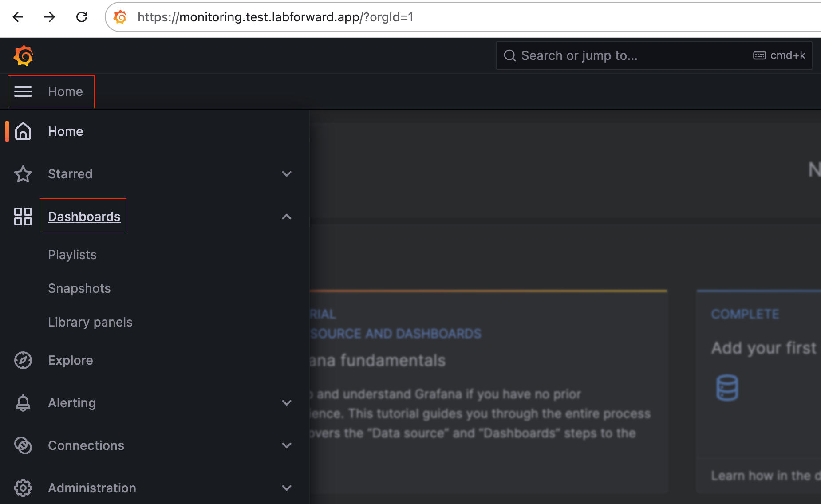Open Alerting in the side menu
Image resolution: width=821 pixels, height=504 pixels.
click(x=72, y=403)
